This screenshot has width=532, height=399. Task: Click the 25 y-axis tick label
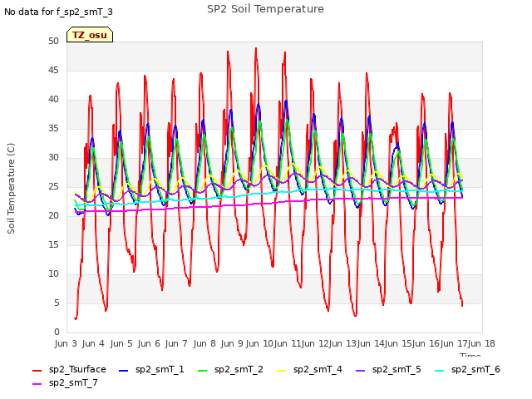click(x=53, y=187)
